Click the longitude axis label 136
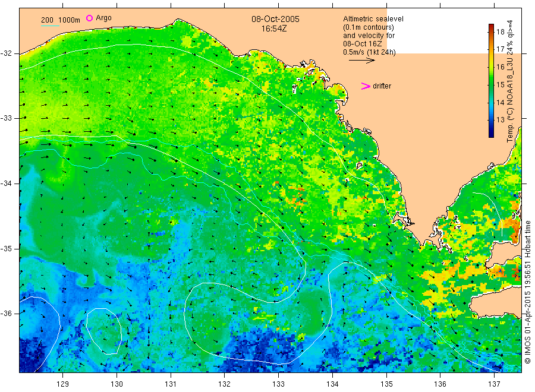Image resolution: width=535 pixels, height=392 pixels. 440,384
